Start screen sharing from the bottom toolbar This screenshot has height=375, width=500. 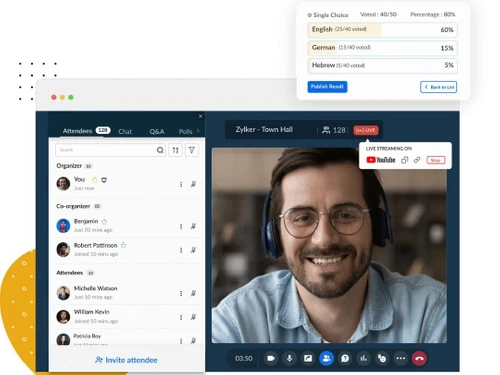pos(308,358)
